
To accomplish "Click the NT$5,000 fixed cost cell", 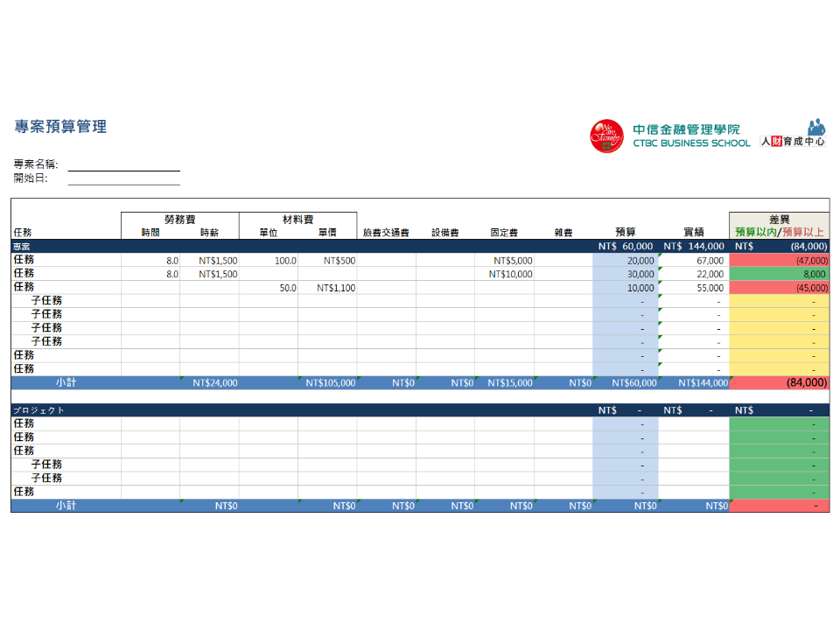I will (x=505, y=261).
